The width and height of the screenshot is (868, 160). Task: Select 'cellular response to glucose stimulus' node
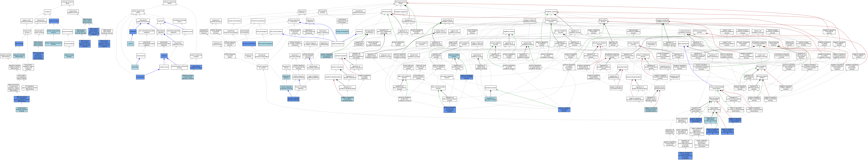pos(286,88)
